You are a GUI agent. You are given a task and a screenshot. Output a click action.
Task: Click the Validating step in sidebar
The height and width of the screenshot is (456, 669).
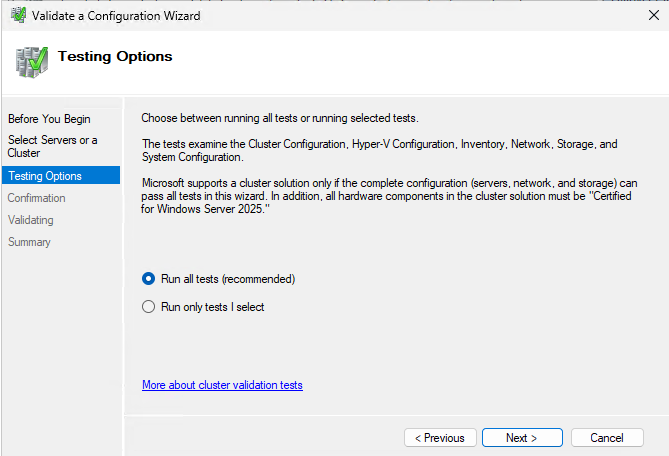click(31, 220)
